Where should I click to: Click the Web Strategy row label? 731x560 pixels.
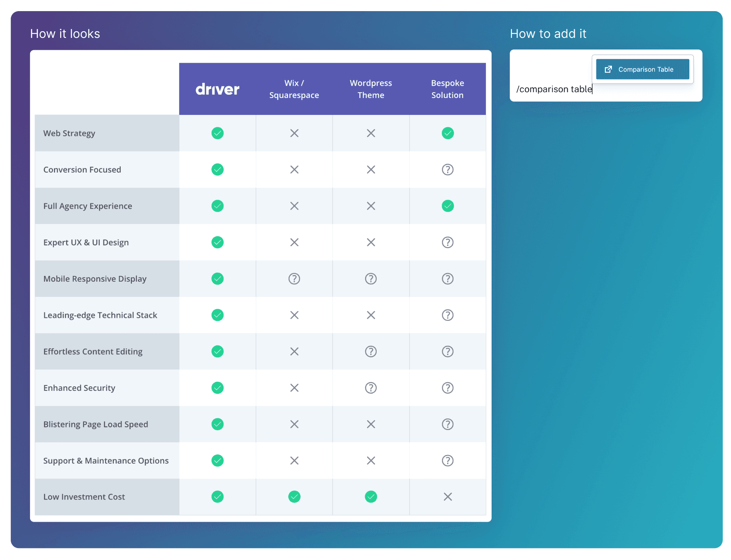point(69,133)
